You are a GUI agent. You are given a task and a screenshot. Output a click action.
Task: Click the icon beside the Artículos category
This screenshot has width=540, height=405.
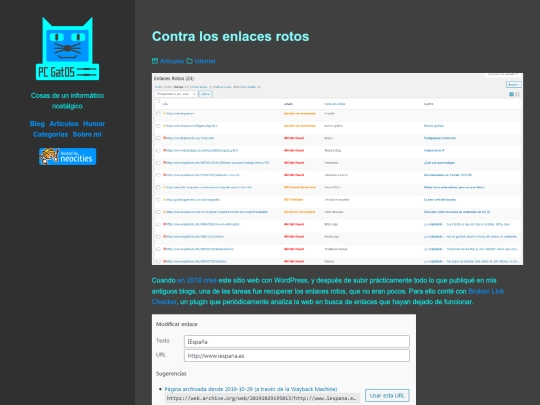point(155,61)
